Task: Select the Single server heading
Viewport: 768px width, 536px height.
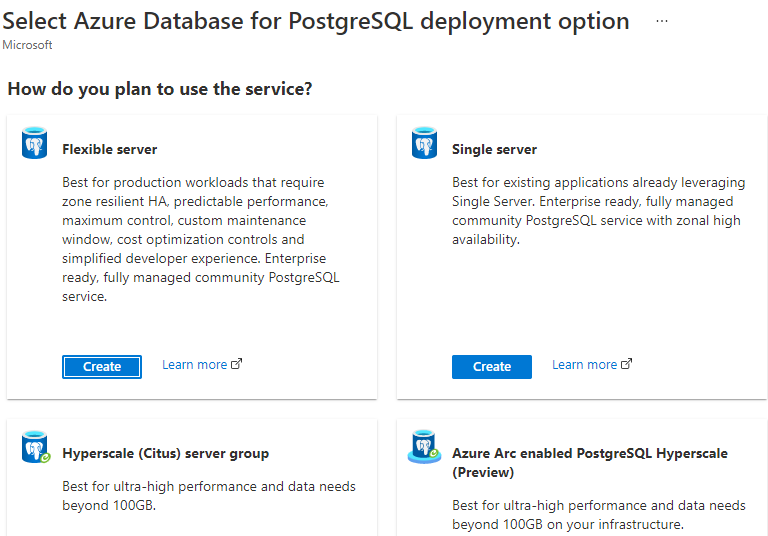Action: pyautogui.click(x=494, y=149)
